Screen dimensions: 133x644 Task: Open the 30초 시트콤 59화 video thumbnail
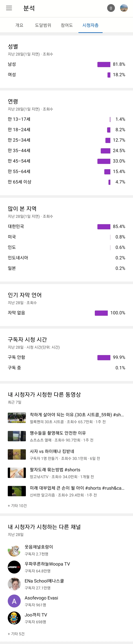[17, 418]
